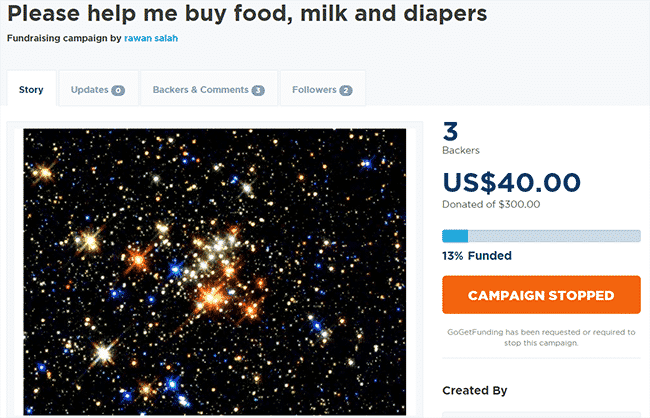
Task: Click the campaign title heading
Action: (247, 13)
